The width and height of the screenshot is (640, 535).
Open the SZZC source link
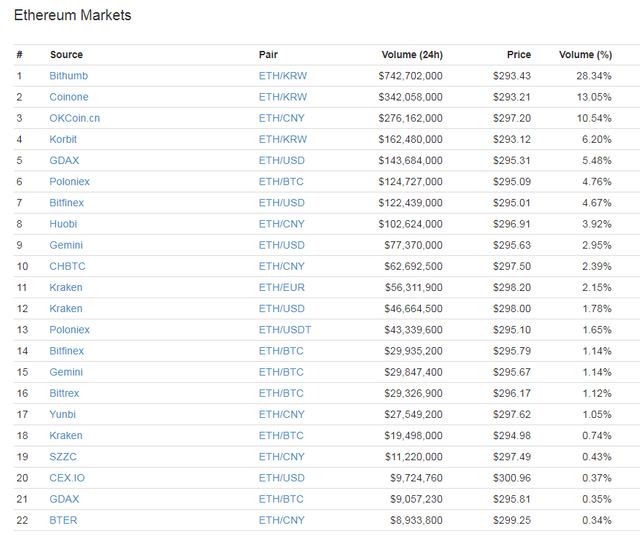click(x=63, y=457)
